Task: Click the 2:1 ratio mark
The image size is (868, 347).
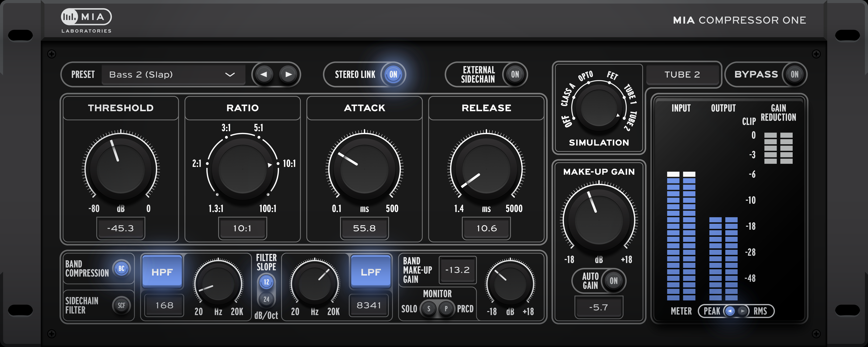Action: coord(197,164)
